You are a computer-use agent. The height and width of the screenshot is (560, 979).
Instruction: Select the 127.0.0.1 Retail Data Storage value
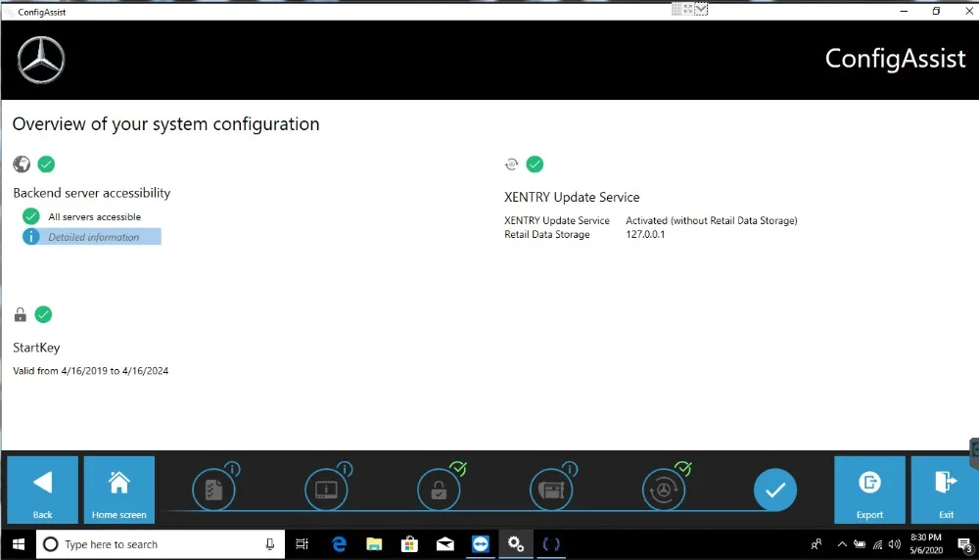pos(645,234)
